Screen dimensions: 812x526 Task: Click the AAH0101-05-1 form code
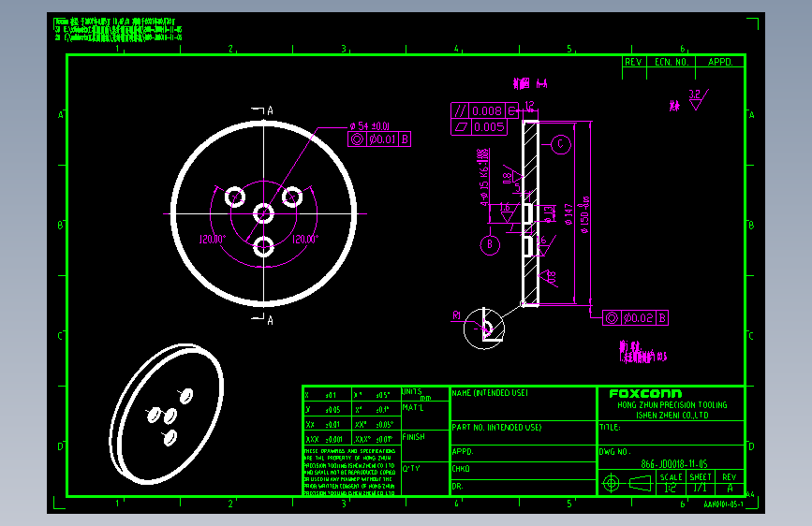[723, 504]
